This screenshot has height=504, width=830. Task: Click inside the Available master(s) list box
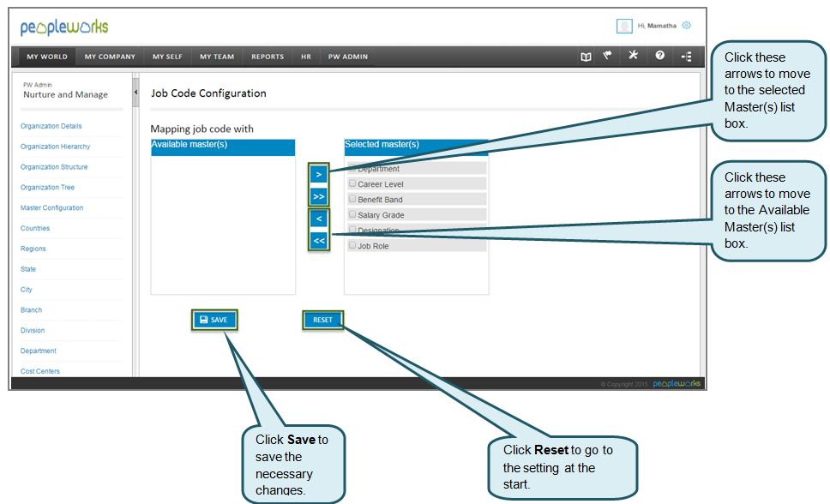pyautogui.click(x=223, y=225)
